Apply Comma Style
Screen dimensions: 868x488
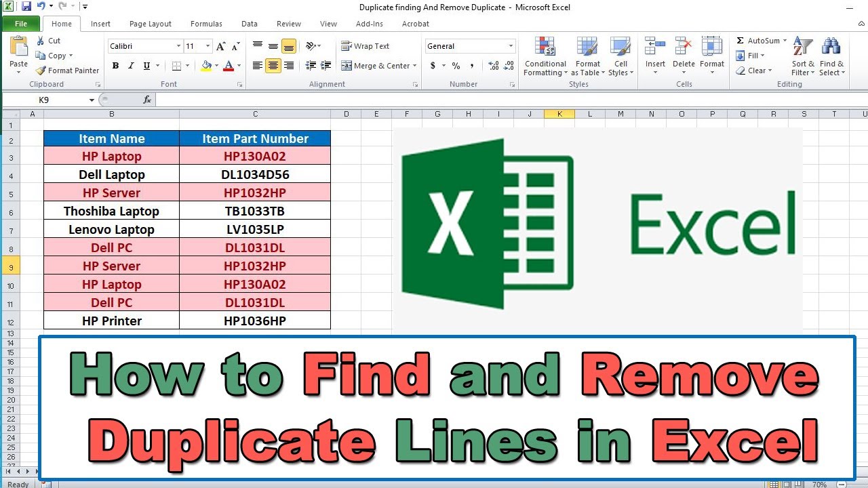[x=471, y=66]
